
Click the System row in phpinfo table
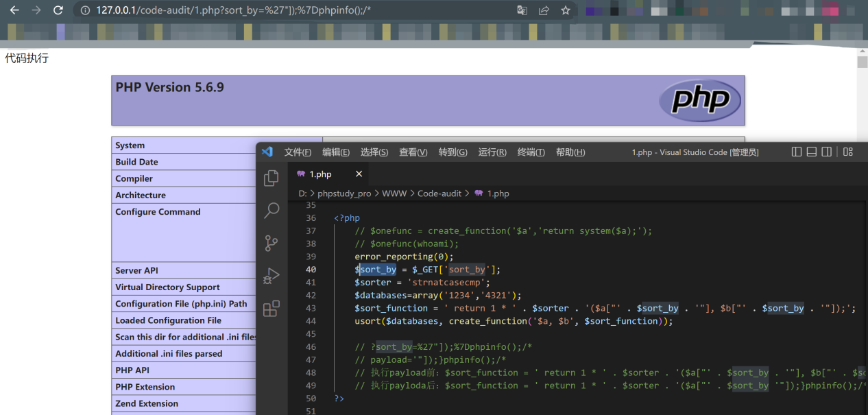point(217,145)
